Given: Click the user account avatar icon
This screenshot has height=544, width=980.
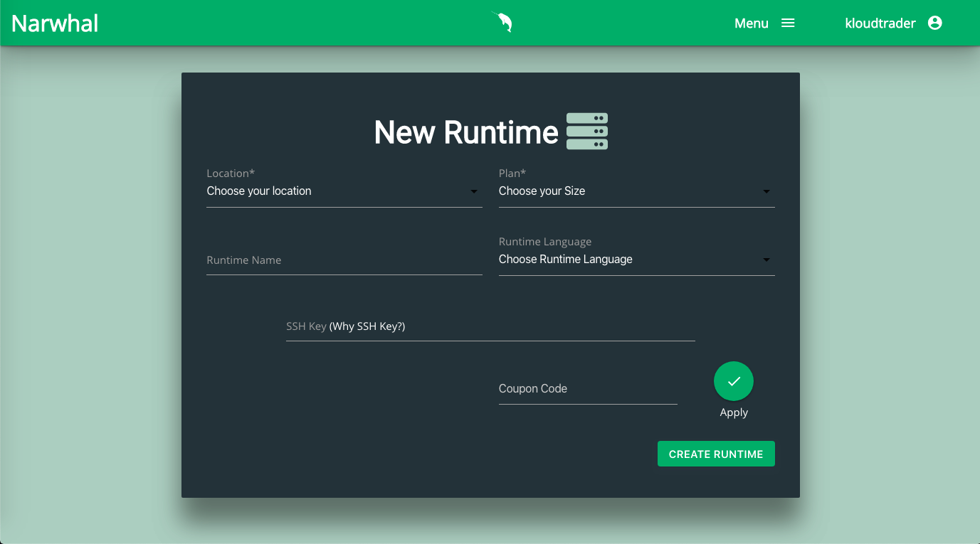Looking at the screenshot, I should (935, 23).
